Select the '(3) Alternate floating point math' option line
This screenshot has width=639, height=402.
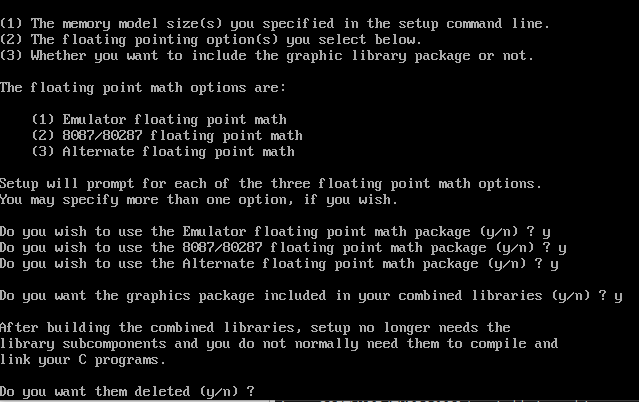163,151
